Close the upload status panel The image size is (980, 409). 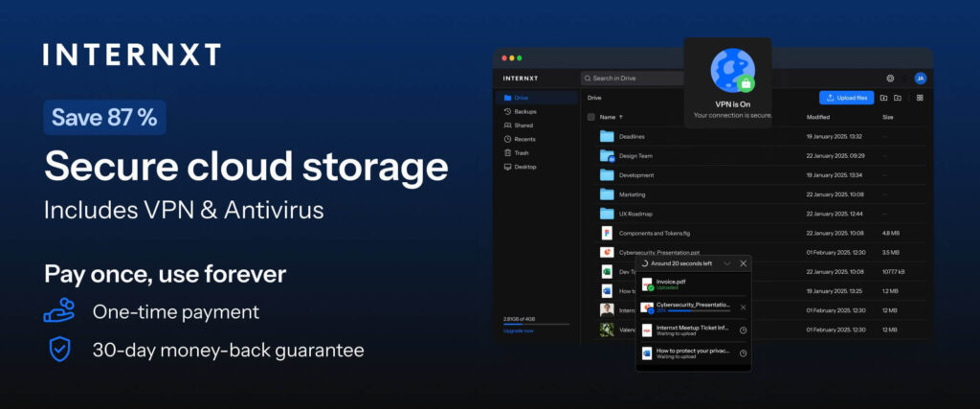[x=744, y=263]
